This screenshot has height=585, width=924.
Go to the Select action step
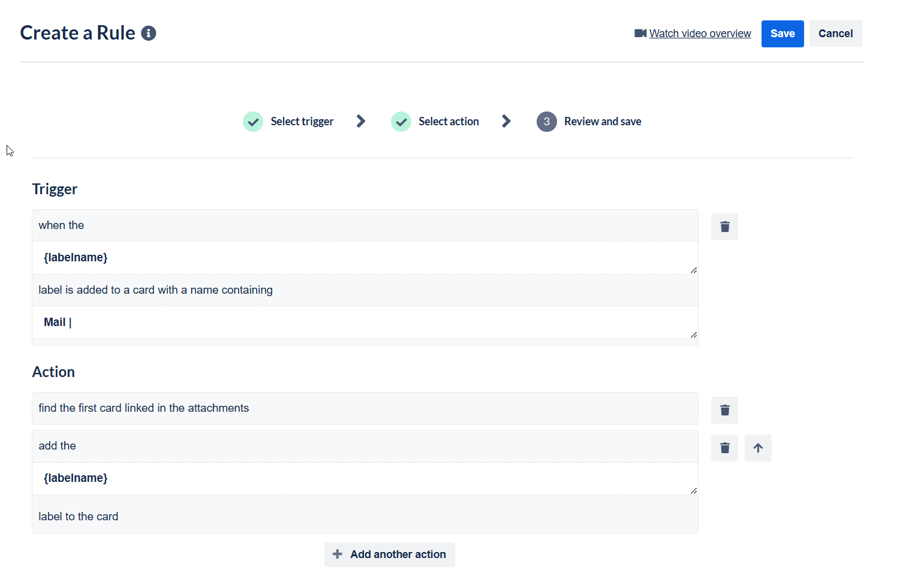coord(449,122)
